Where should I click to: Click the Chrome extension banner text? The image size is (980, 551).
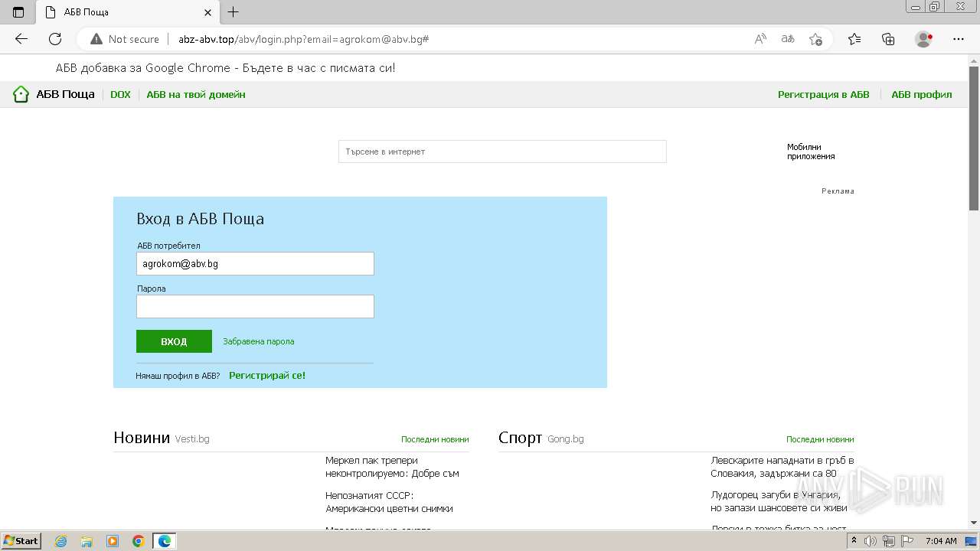225,68
